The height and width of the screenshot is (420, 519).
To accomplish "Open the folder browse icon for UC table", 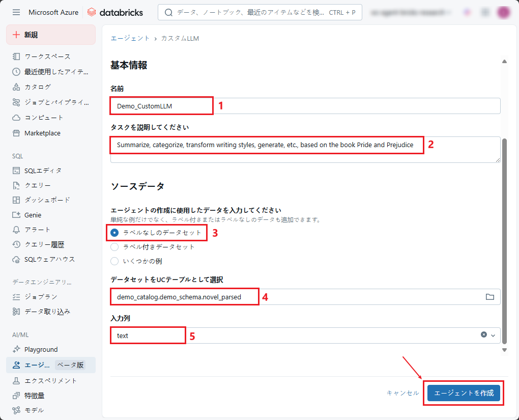I will (489, 297).
